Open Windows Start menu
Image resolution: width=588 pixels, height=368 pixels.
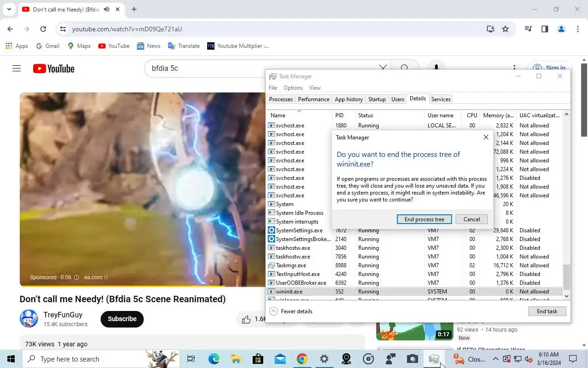[11, 359]
